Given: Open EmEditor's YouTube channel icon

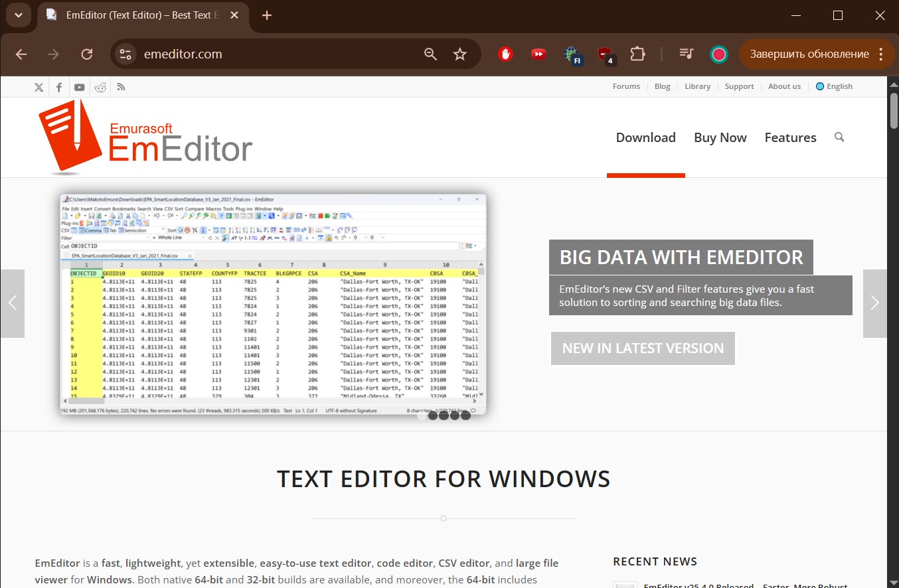Looking at the screenshot, I should (80, 87).
